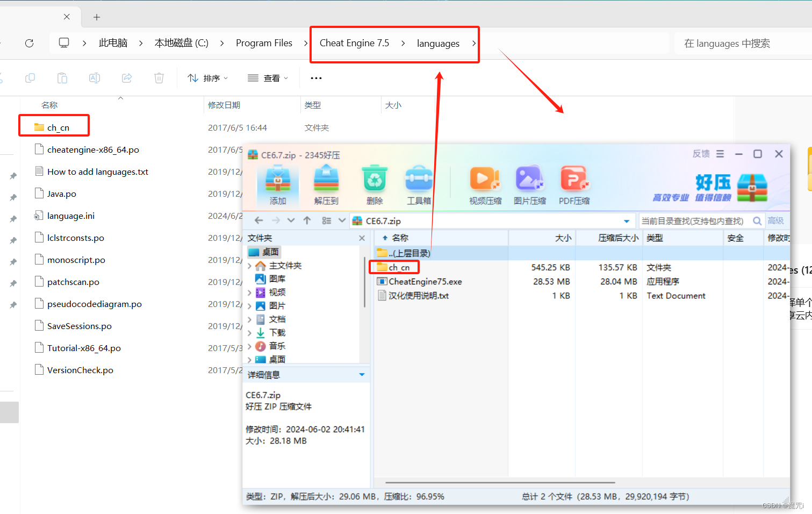This screenshot has height=514, width=812.
Task: Click the 反馈 (Feedback) link
Action: coord(701,154)
